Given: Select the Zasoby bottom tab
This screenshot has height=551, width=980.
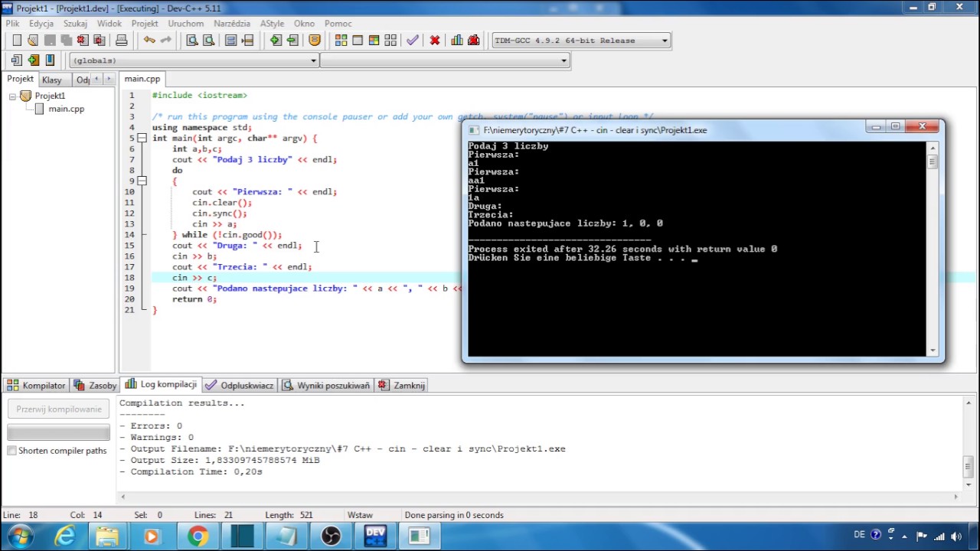Looking at the screenshot, I should [x=96, y=386].
